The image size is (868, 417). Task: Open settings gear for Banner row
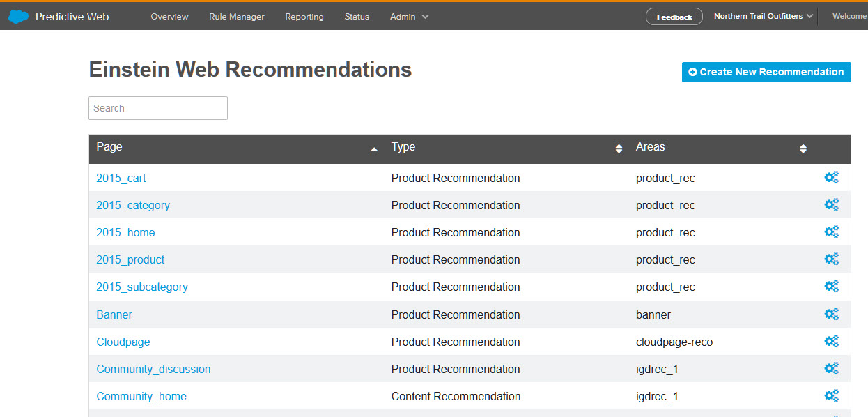[831, 314]
